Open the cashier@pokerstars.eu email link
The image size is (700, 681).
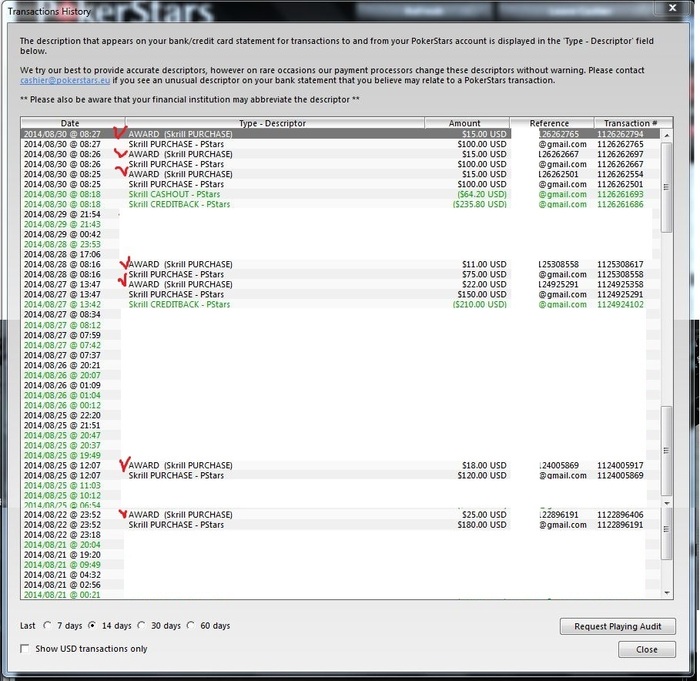(65, 80)
